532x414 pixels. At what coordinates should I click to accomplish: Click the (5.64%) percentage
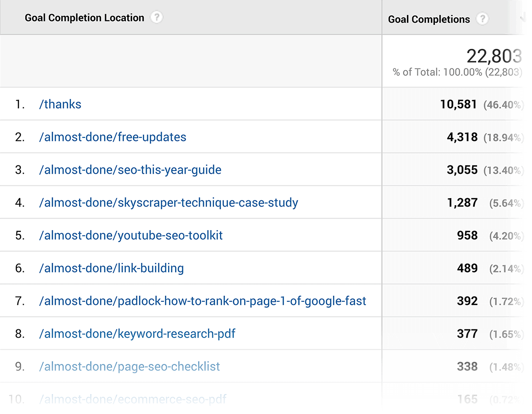pyautogui.click(x=507, y=203)
